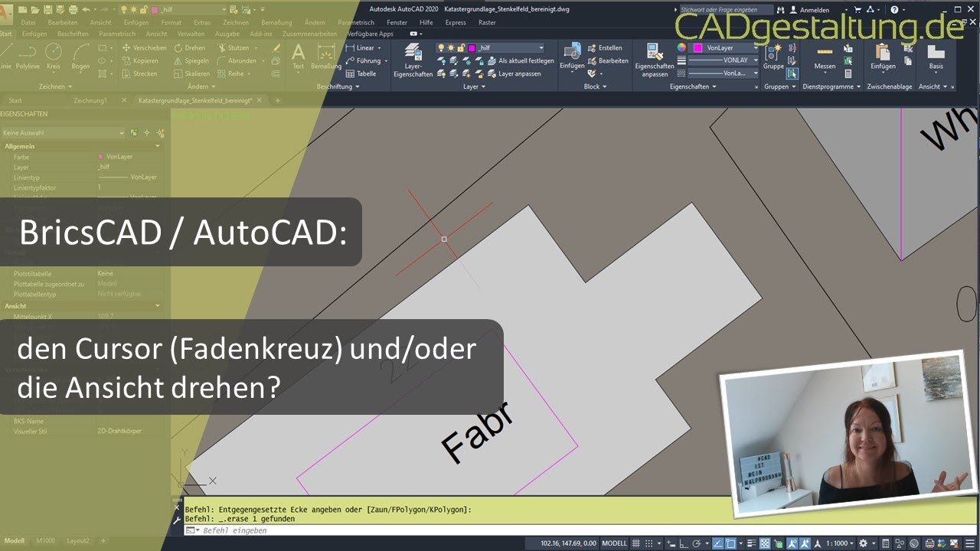Click the undo arrow in quick access toolbar

(x=86, y=9)
